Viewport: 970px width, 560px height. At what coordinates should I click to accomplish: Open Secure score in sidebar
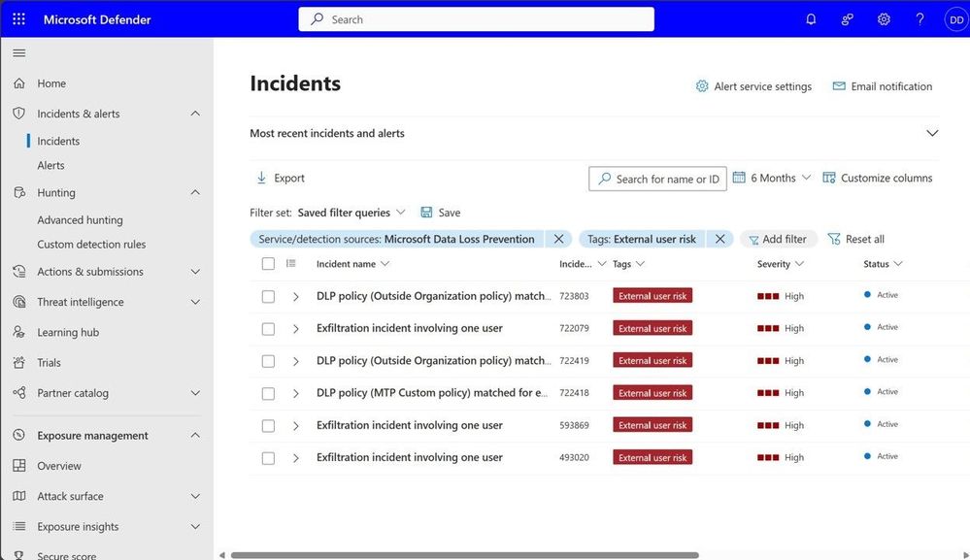click(66, 555)
